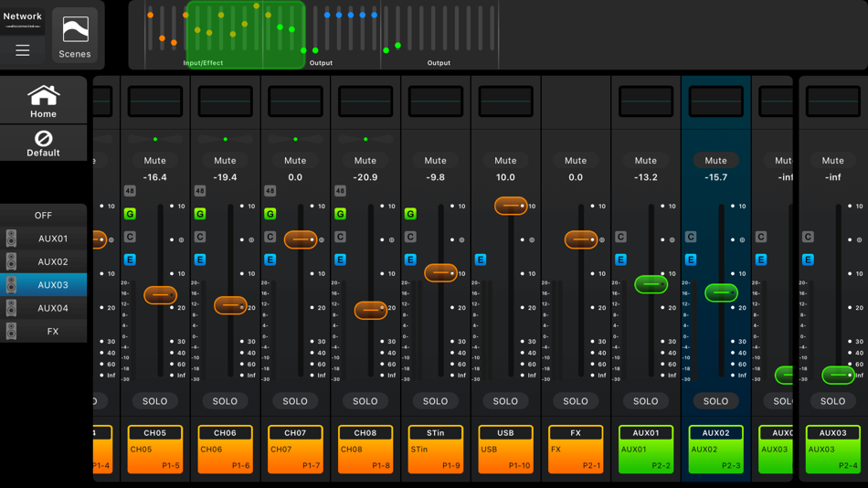The image size is (868, 488).
Task: Open the CH06 EQ curve display
Action: pos(226,101)
